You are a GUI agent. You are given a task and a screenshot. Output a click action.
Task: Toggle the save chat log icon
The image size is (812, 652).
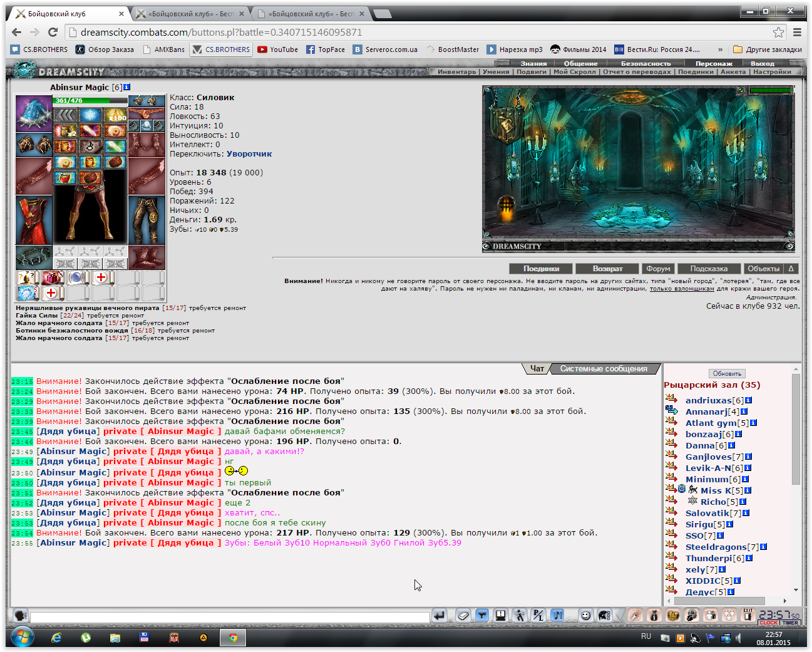[x=500, y=616]
